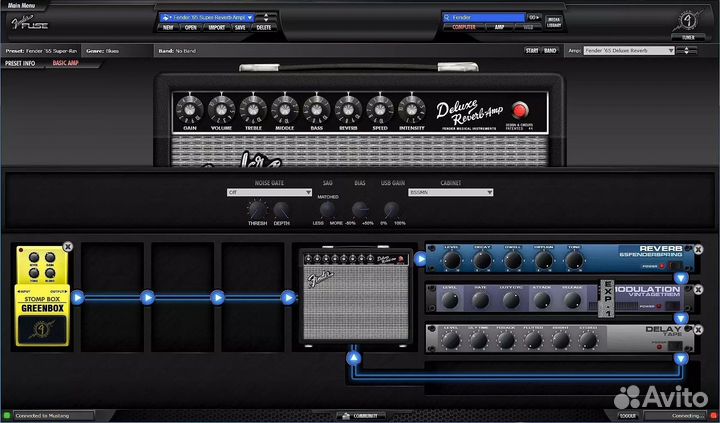The height and width of the screenshot is (423, 720).
Task: Click the down arrow below the Delay rack
Action: click(x=681, y=358)
